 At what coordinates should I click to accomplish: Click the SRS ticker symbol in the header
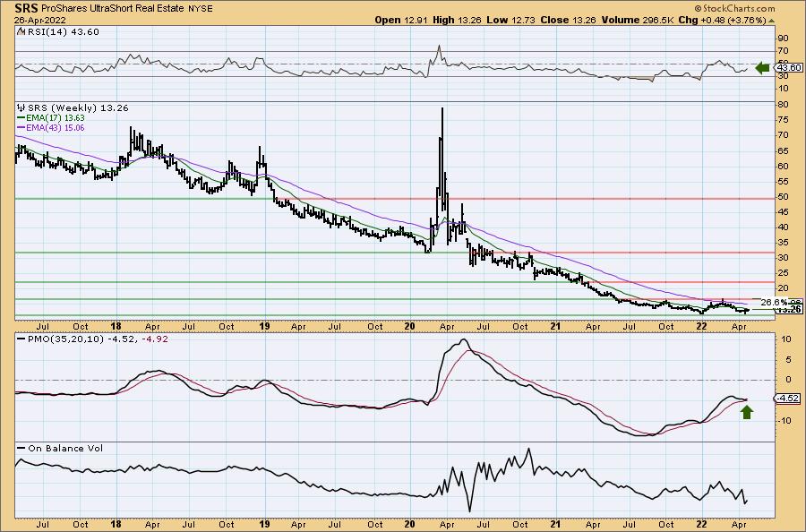(27, 8)
